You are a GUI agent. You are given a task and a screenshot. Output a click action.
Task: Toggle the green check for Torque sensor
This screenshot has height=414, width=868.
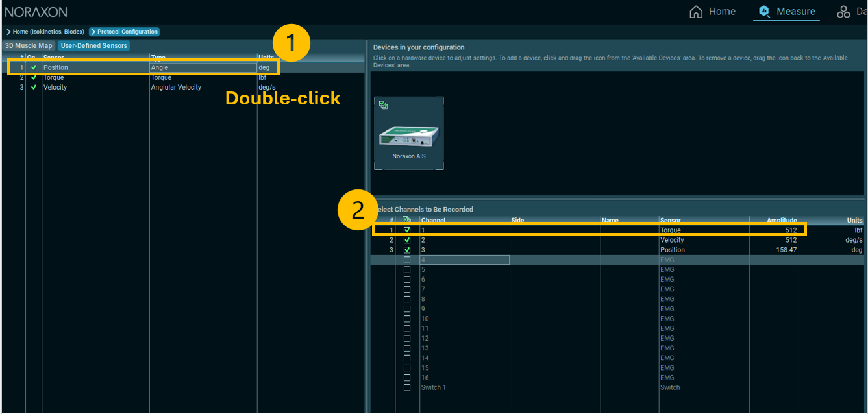pyautogui.click(x=34, y=77)
